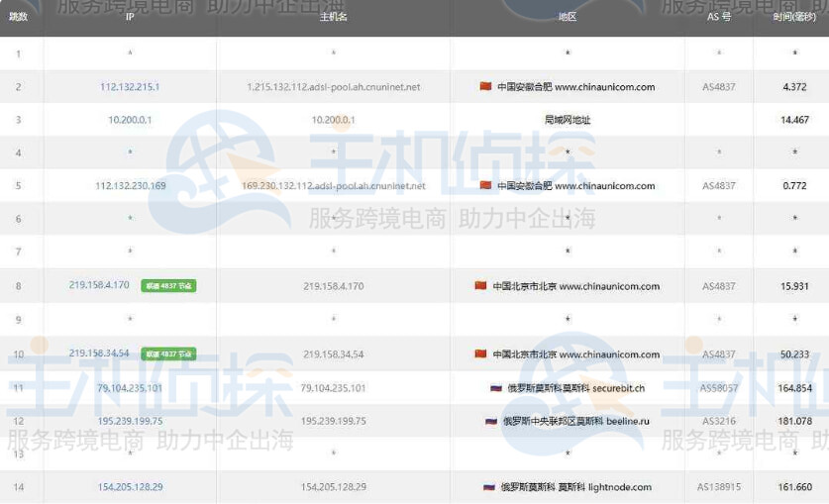This screenshot has height=504, width=829.
Task: Click the China flag next to 219.158.4.170 region
Action: point(480,285)
